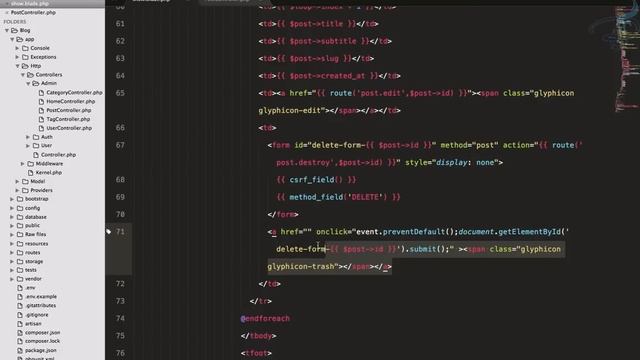Open the .gitignore file
Screen dimensions: 640x360
37,315
